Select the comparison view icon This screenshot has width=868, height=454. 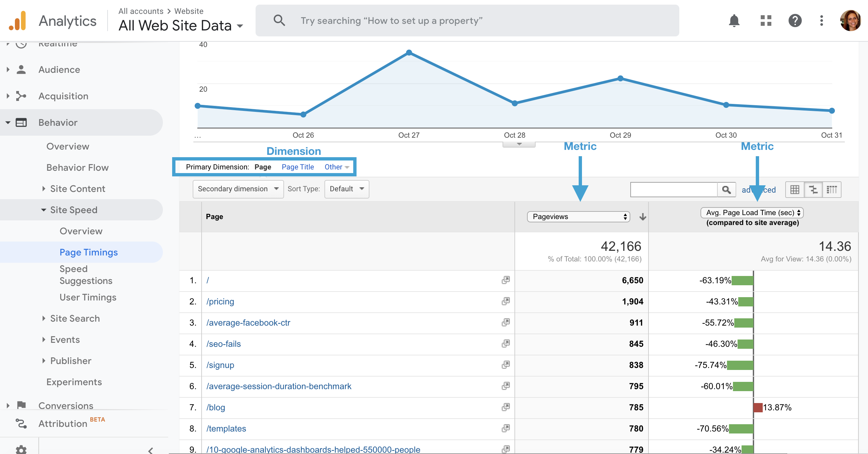pos(813,190)
